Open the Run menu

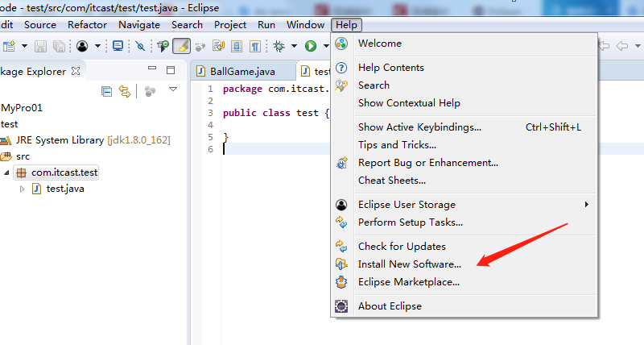point(266,25)
